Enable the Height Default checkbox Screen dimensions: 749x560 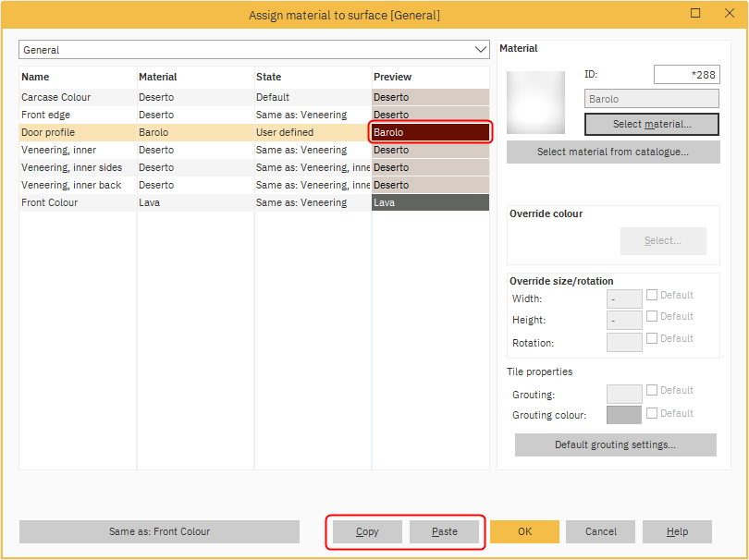[652, 317]
